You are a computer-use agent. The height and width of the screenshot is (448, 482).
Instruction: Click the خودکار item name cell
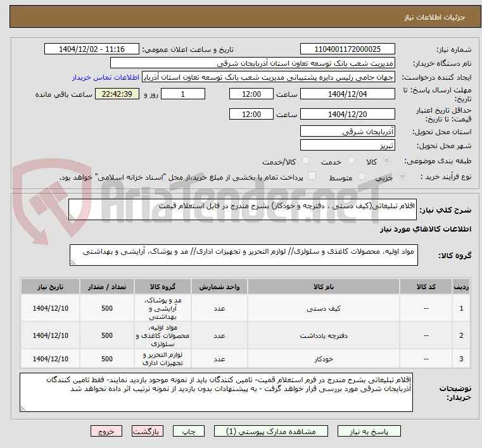coord(324,359)
